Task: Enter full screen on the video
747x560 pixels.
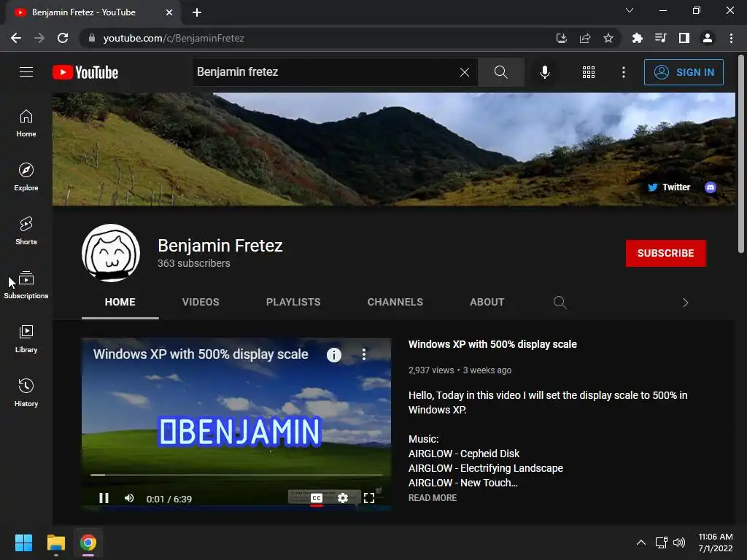Action: pos(368,498)
